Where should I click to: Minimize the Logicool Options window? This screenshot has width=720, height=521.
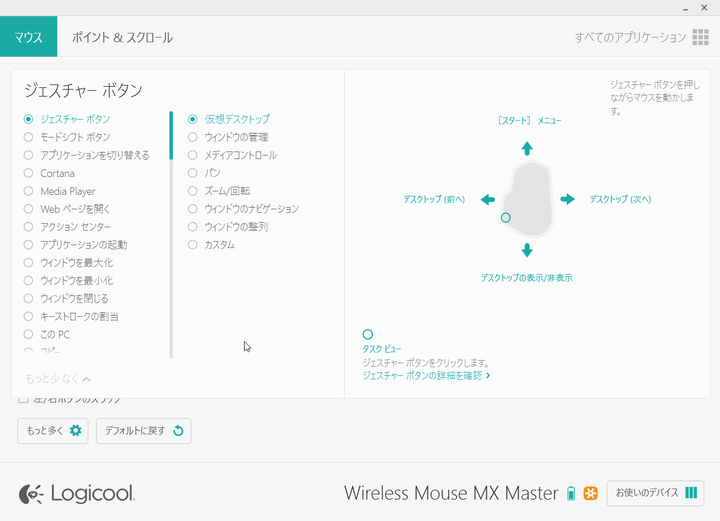[x=685, y=9]
